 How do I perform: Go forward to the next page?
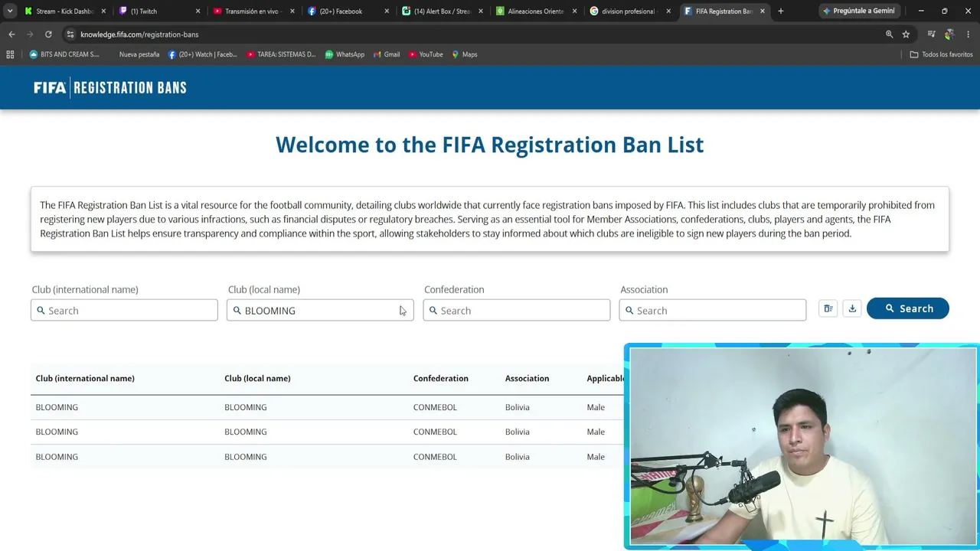pyautogui.click(x=30, y=34)
